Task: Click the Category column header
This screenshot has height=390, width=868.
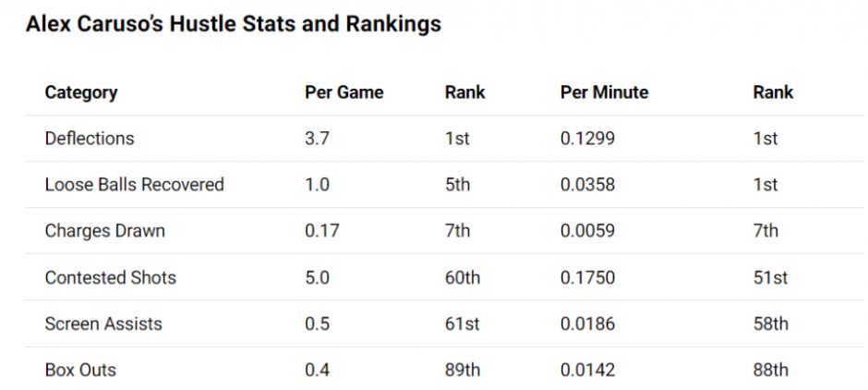Action: [81, 92]
